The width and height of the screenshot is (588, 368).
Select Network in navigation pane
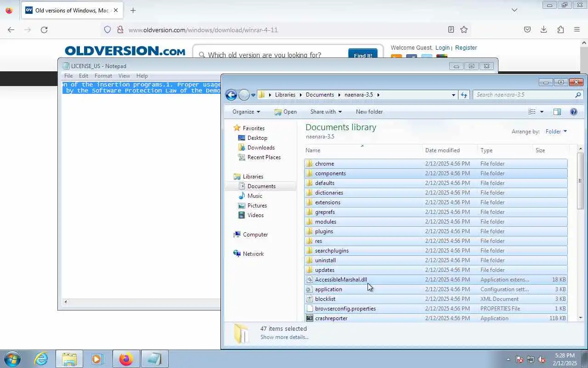253,254
